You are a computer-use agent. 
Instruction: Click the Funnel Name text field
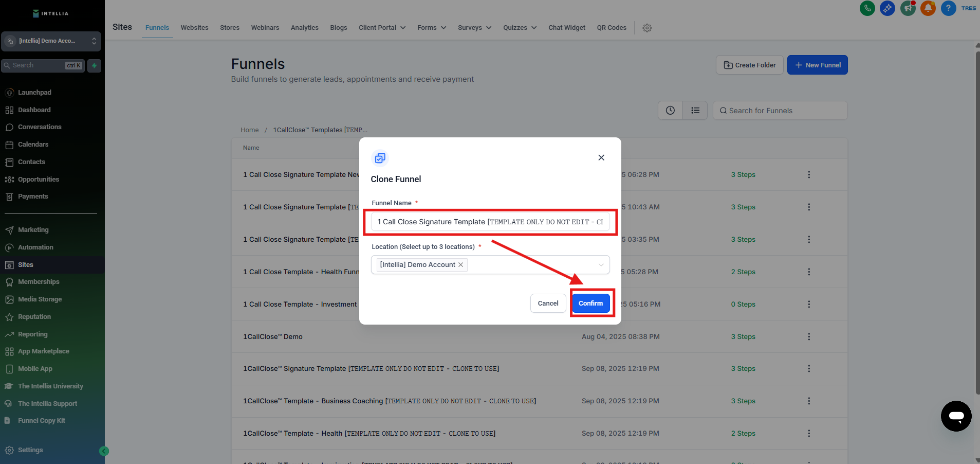(x=490, y=222)
